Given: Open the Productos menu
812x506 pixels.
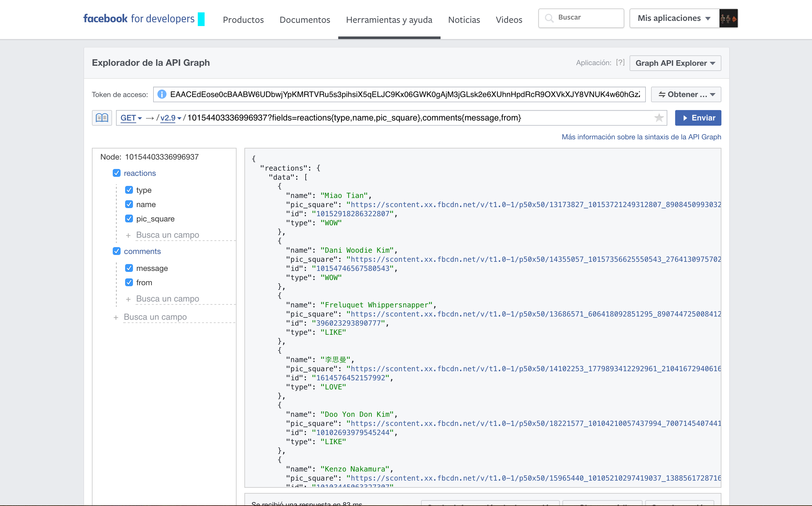Looking at the screenshot, I should click(x=243, y=20).
